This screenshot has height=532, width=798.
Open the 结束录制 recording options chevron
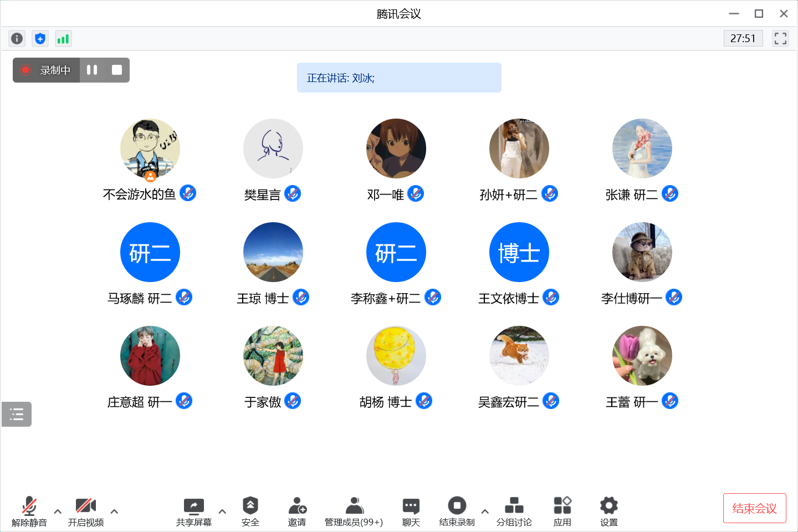click(x=484, y=511)
